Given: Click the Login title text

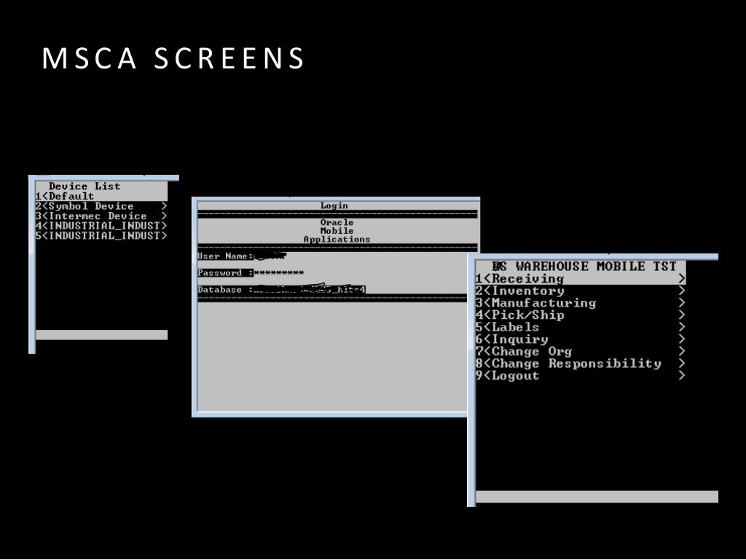Looking at the screenshot, I should 334,206.
